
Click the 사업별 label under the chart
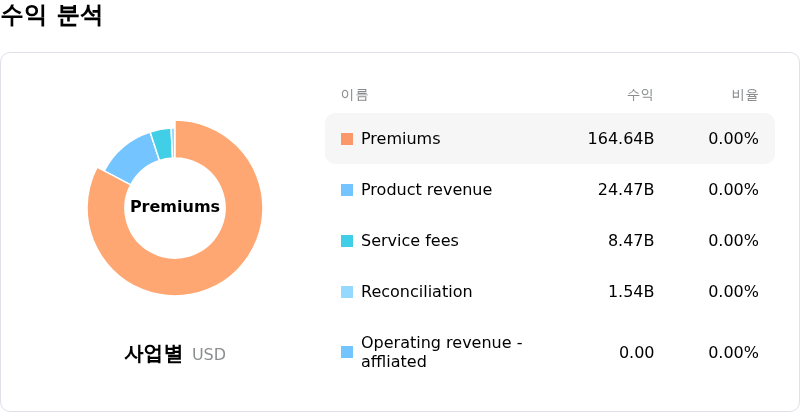point(153,354)
